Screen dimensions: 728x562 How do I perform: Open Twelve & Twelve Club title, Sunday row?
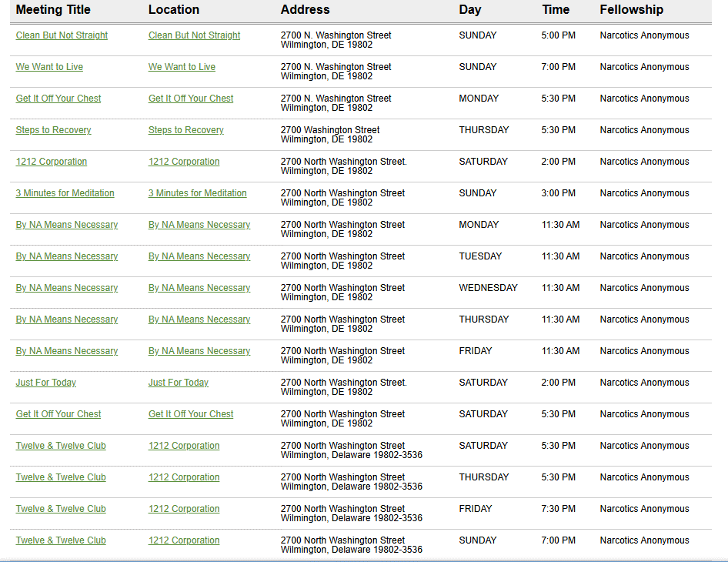61,540
